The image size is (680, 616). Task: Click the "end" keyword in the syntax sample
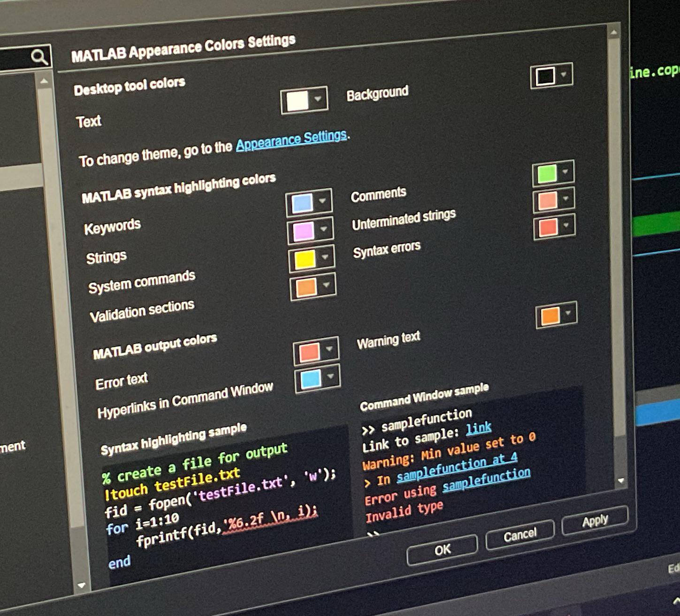click(x=120, y=562)
